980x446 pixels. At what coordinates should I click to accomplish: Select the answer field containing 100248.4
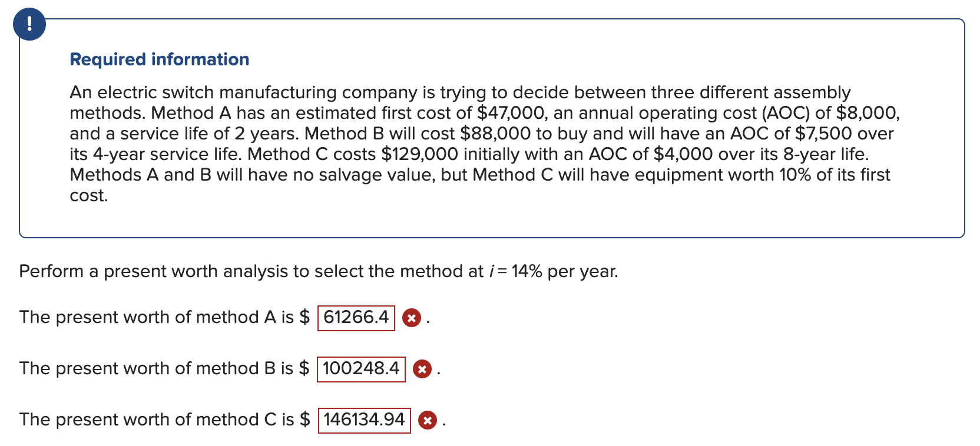361,369
